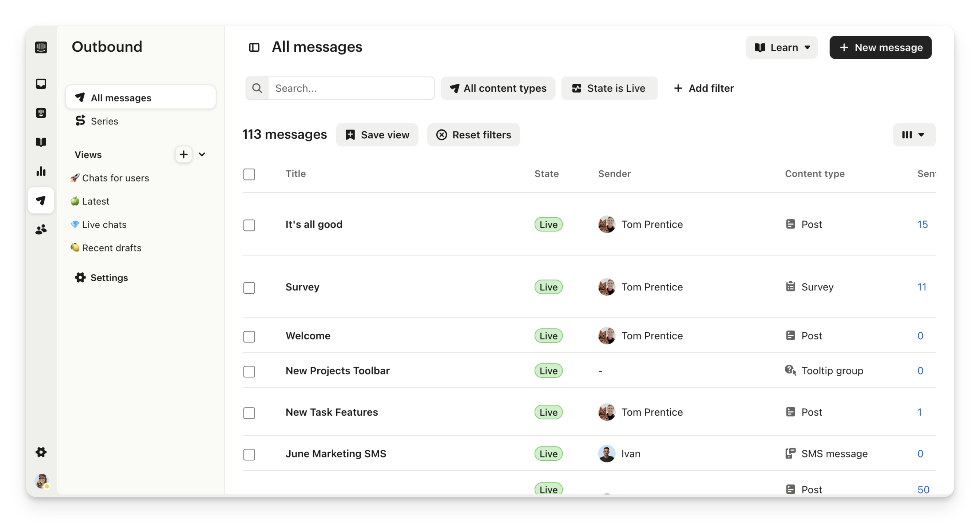Check the box for Survey message
980x523 pixels.
(249, 288)
